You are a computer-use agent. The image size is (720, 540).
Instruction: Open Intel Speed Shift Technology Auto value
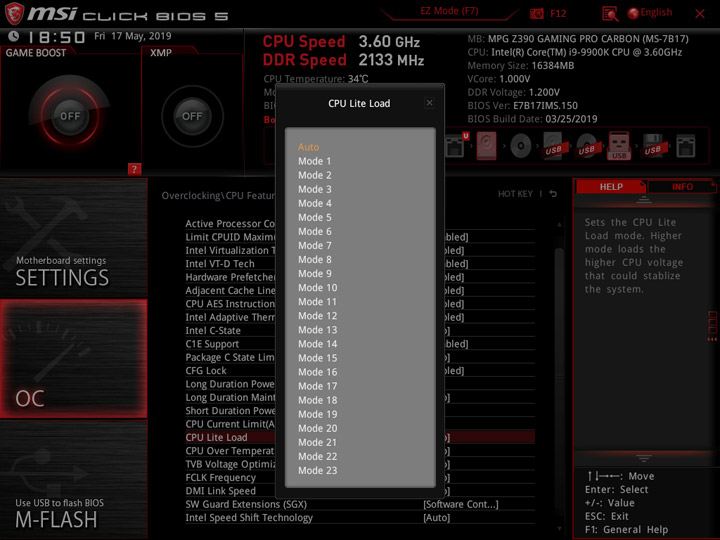tap(437, 518)
